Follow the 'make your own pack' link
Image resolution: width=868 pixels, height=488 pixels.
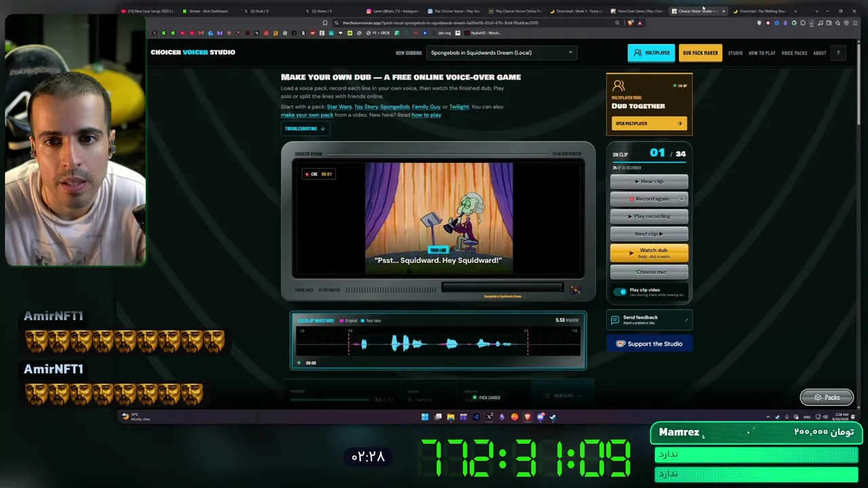[307, 115]
